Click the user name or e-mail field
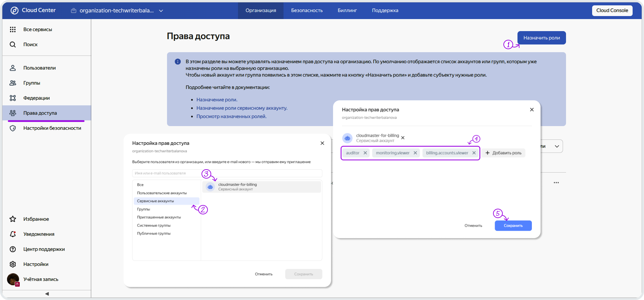 (227, 173)
